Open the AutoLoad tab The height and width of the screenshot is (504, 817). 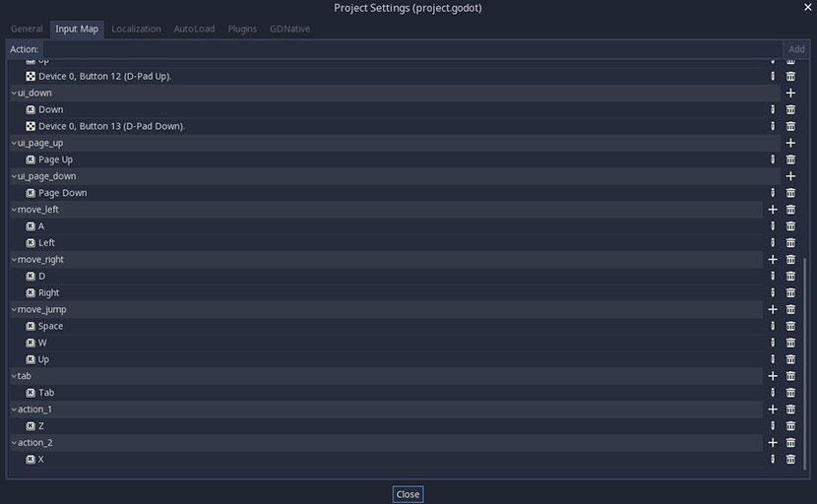[194, 29]
